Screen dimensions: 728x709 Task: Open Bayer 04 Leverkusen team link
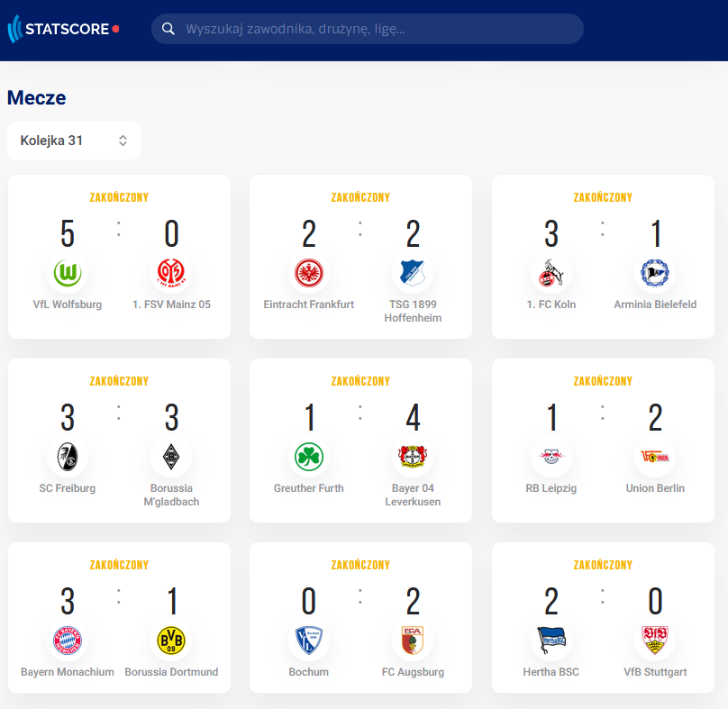pos(413,495)
